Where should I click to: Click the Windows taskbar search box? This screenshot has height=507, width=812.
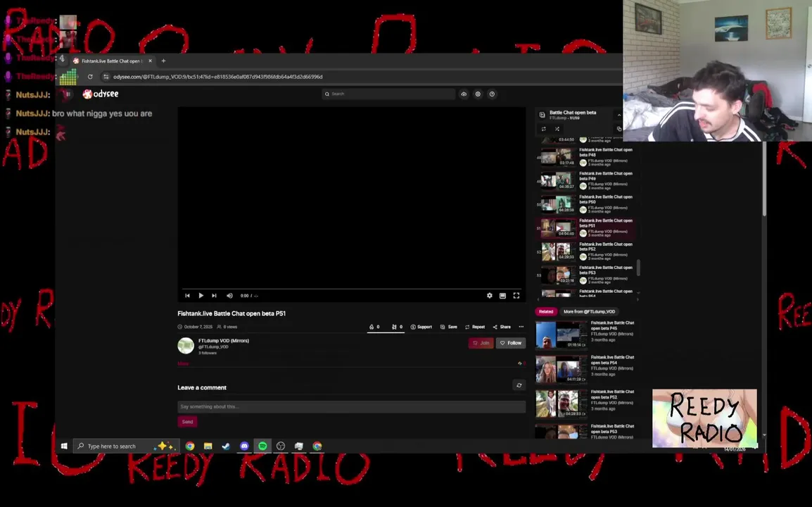click(127, 446)
